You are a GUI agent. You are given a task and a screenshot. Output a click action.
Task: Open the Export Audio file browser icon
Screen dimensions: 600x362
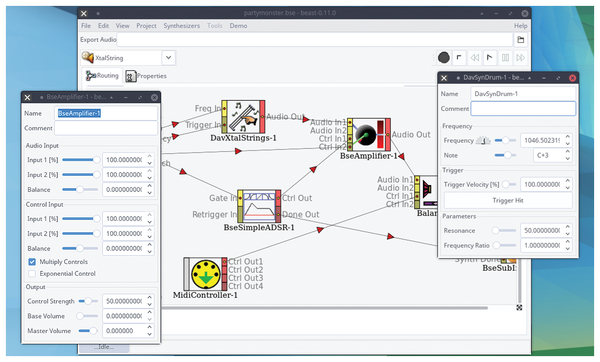521,39
